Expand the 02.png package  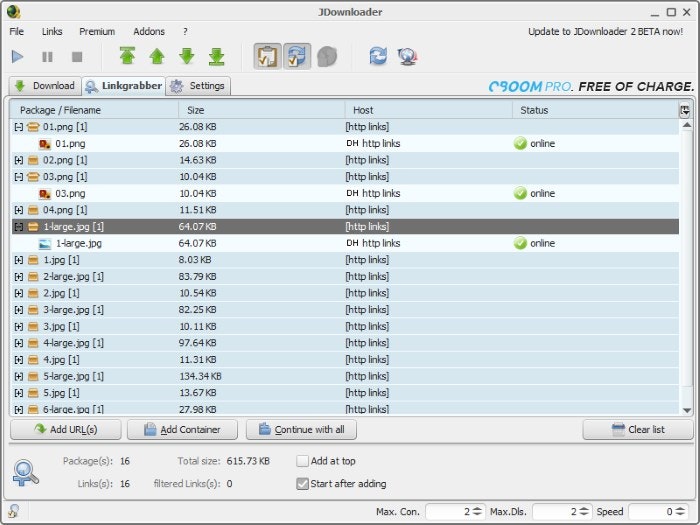(18, 160)
